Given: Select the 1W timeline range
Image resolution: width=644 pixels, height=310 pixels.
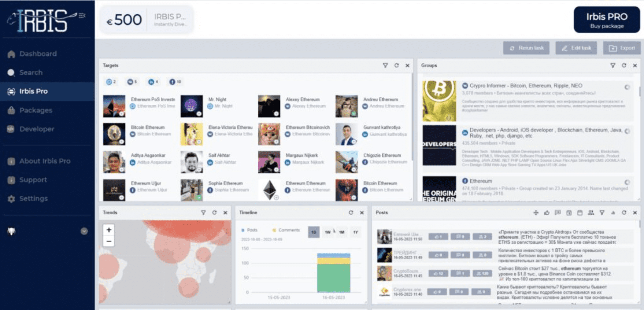Looking at the screenshot, I should tap(327, 232).
